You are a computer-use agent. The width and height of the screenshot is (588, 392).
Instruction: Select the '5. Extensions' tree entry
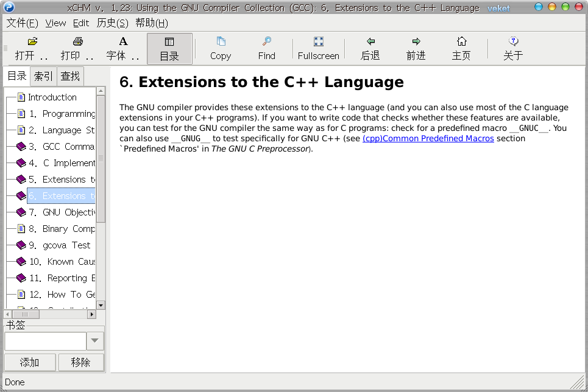(x=62, y=180)
